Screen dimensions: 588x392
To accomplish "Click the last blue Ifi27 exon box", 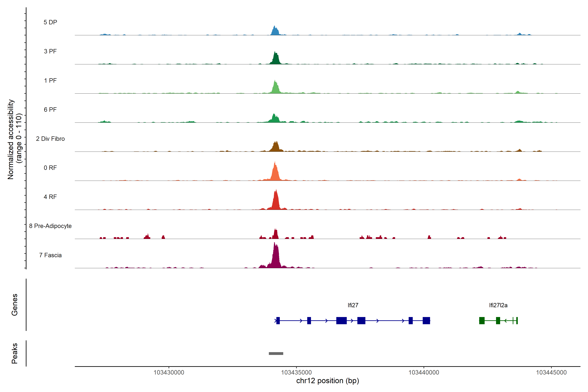I will tap(426, 320).
